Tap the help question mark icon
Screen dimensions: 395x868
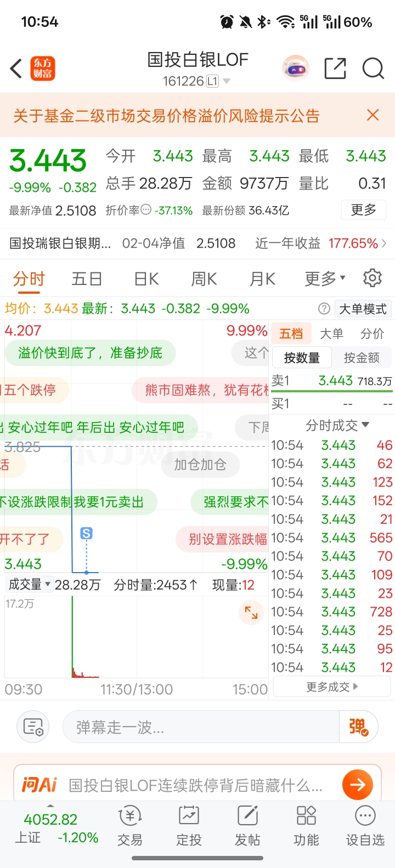coord(324,309)
